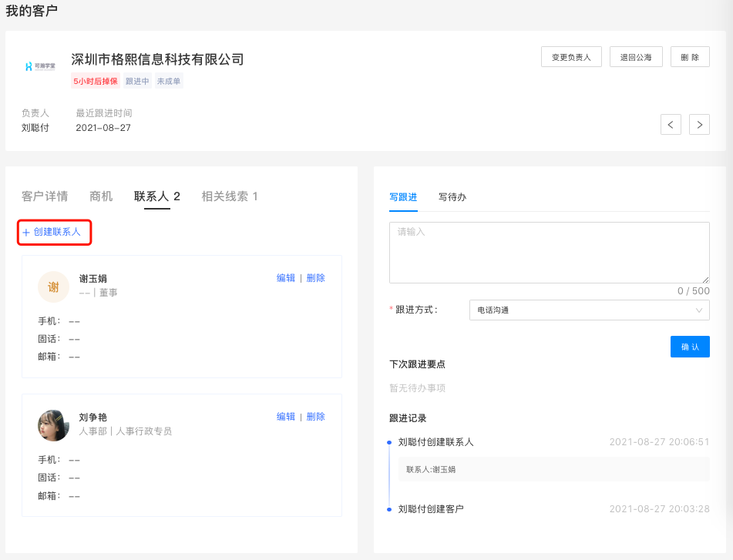Switch to the 写待办 tab
This screenshot has height=560, width=733.
[452, 197]
